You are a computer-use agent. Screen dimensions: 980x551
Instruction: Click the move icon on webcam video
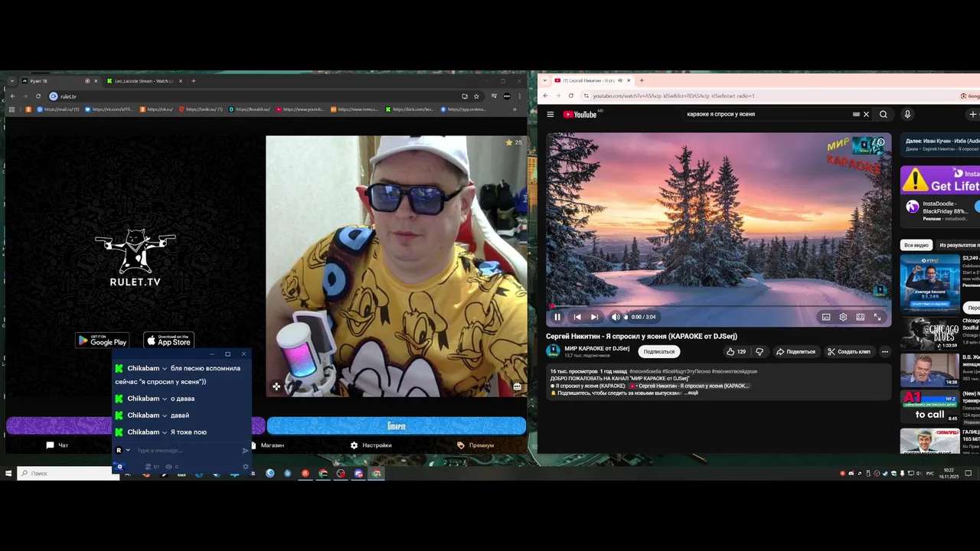click(x=276, y=386)
